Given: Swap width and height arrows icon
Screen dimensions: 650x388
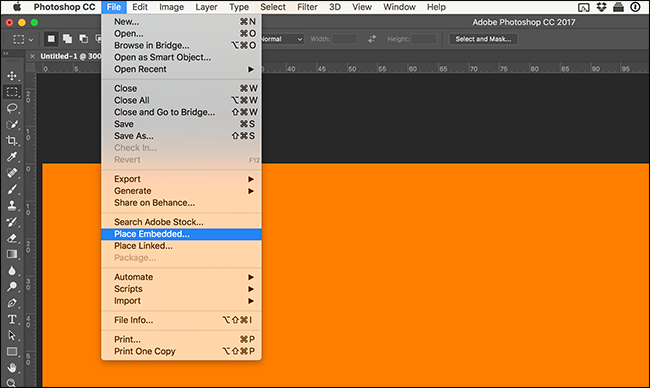Looking at the screenshot, I should tap(372, 39).
